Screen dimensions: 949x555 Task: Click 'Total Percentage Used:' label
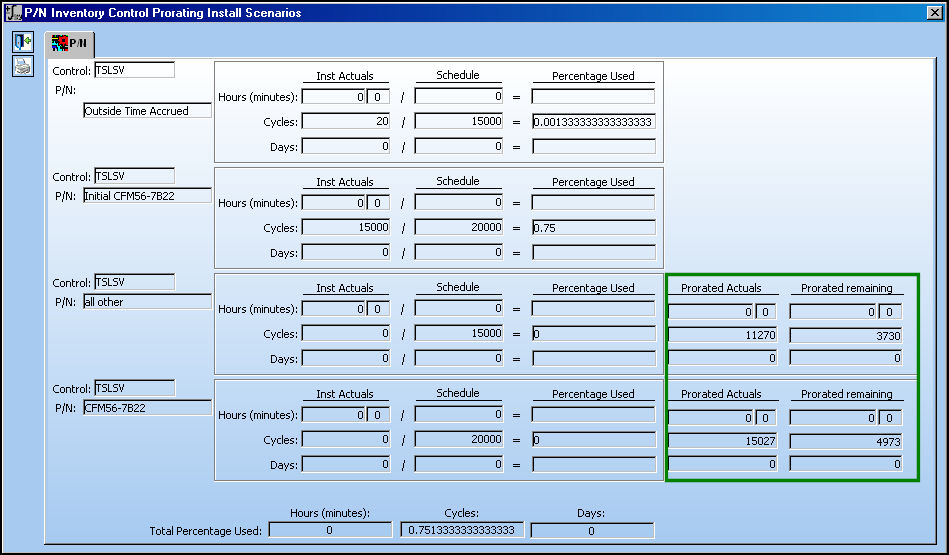coord(206,531)
